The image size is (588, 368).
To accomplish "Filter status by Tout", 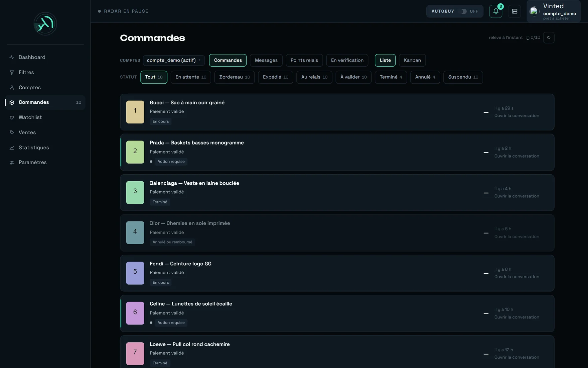I will coord(154,77).
